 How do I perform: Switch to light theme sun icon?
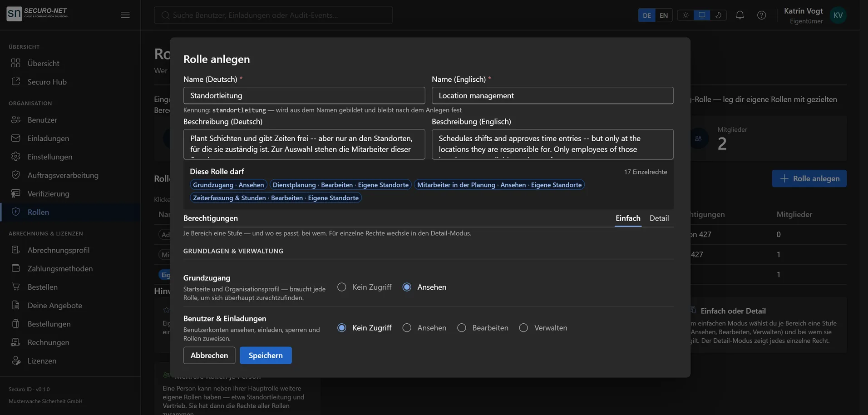point(686,15)
